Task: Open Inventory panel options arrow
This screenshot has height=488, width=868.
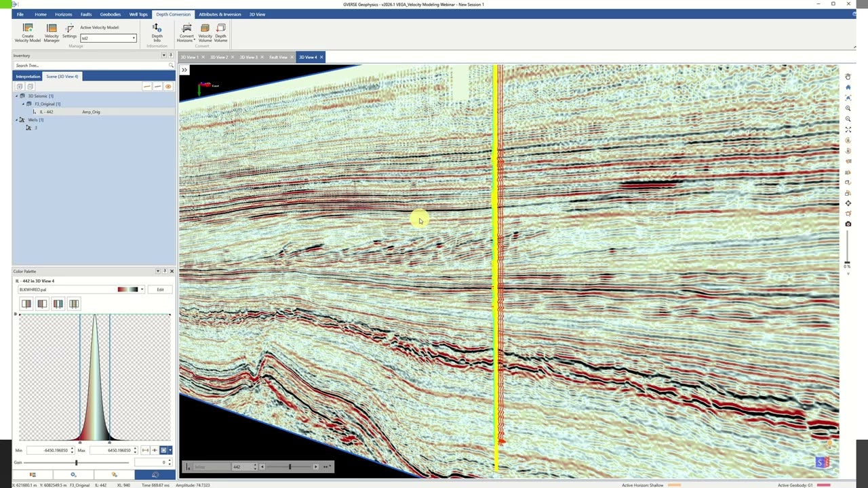Action: tap(163, 56)
